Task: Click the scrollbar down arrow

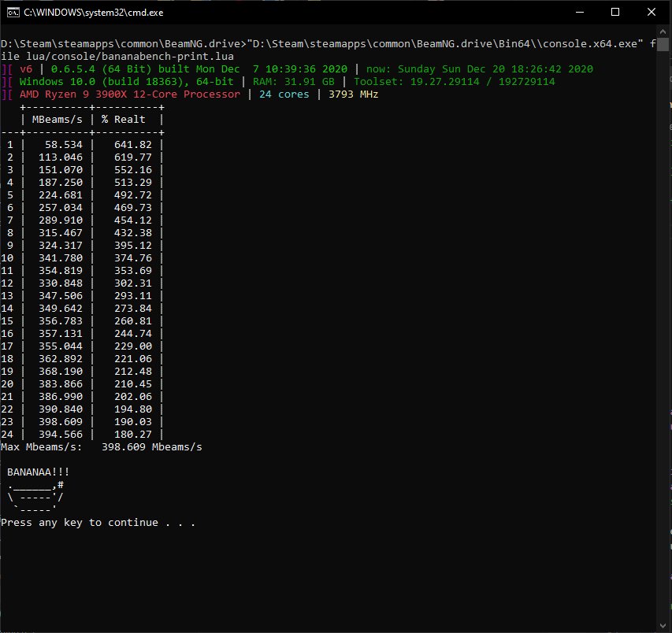Action: (663, 626)
